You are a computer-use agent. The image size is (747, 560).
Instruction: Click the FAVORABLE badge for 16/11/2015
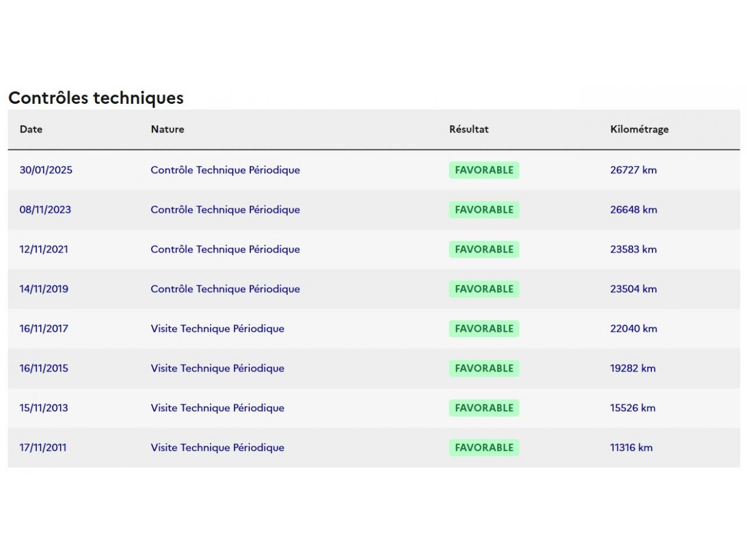pyautogui.click(x=484, y=368)
